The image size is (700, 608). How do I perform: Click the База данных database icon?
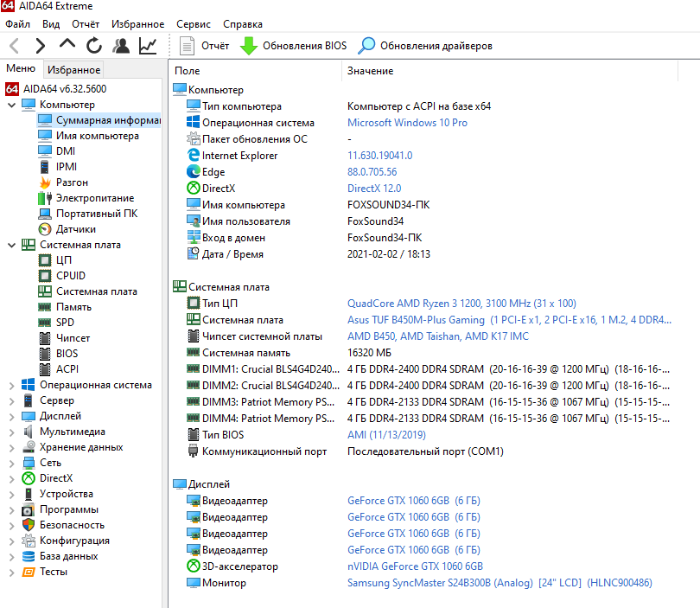[x=29, y=556]
